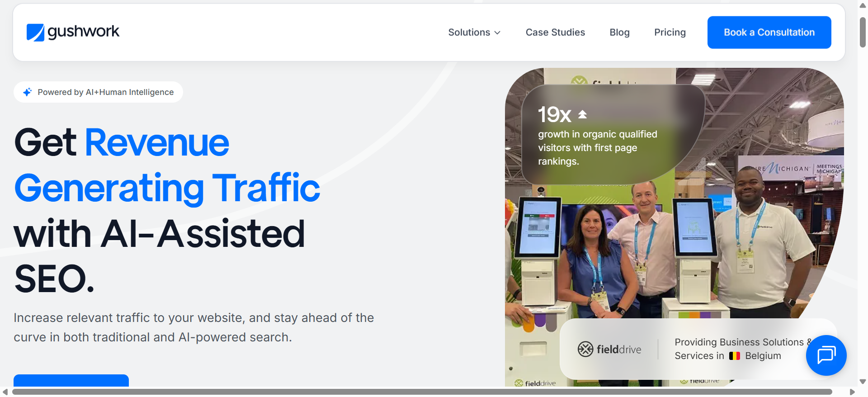Click the scroll left arrow
This screenshot has width=868, height=397.
pyautogui.click(x=5, y=392)
